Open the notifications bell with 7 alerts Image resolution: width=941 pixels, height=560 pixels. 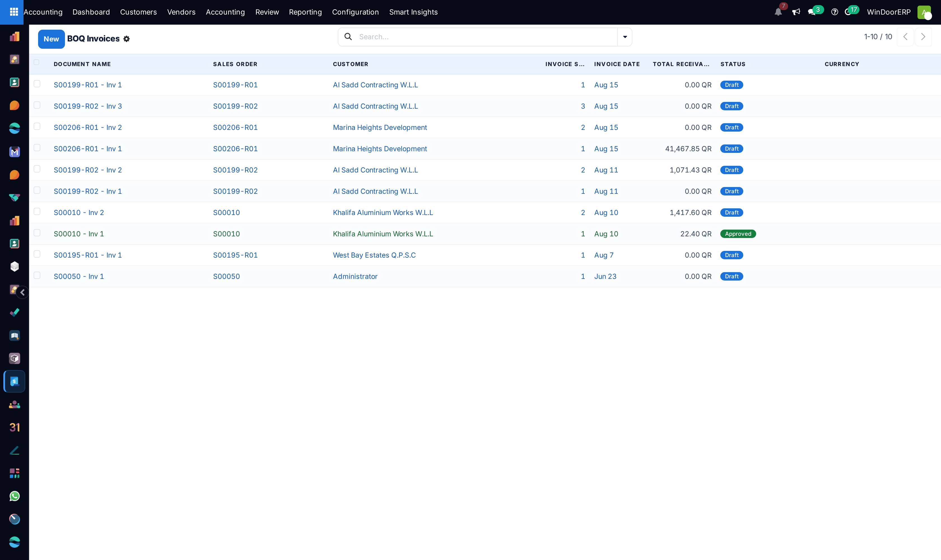[778, 12]
